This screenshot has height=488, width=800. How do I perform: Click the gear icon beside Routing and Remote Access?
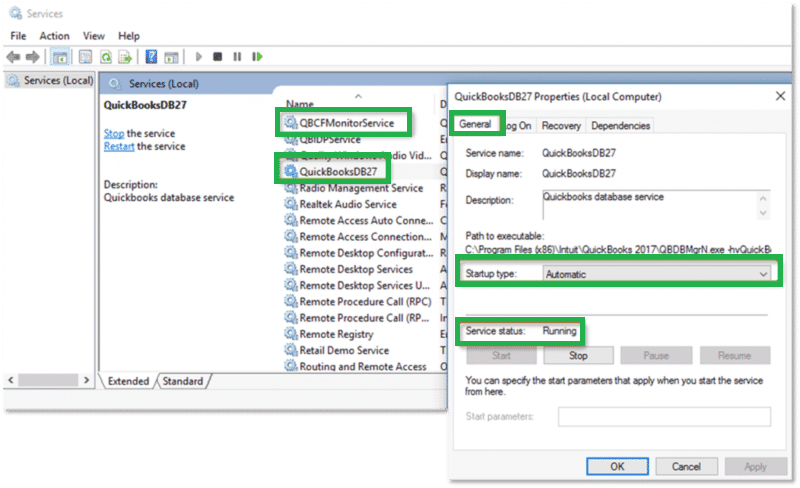(x=291, y=366)
